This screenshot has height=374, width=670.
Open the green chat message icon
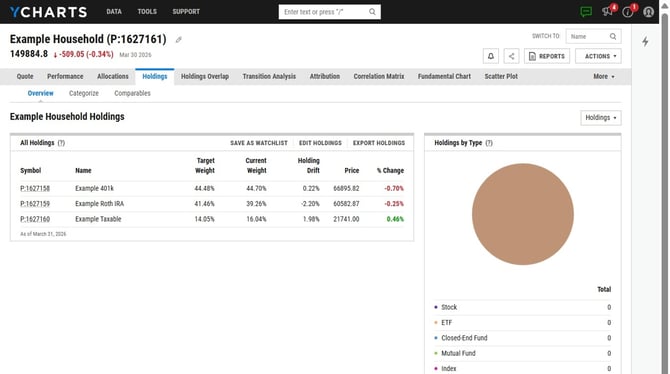tap(586, 12)
